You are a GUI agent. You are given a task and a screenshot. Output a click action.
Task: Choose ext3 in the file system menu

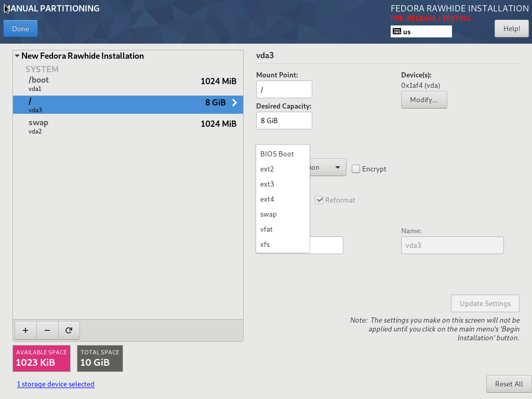point(283,184)
